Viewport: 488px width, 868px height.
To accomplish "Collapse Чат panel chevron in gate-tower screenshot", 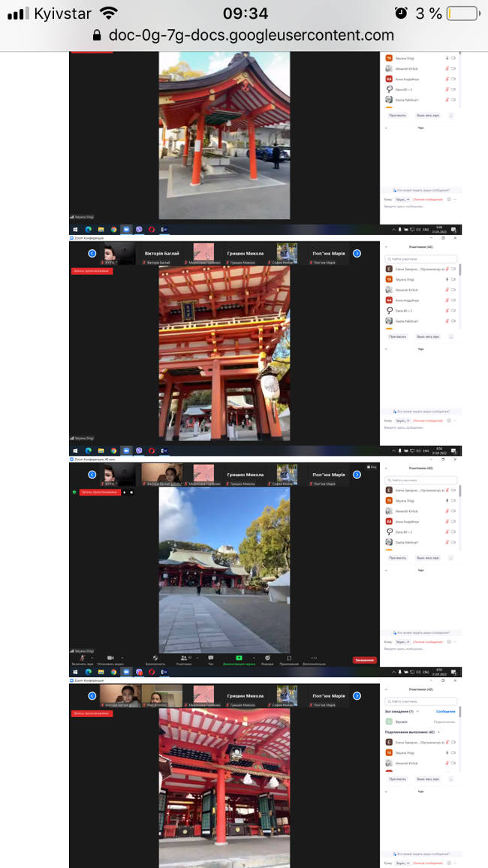I will pos(386,349).
